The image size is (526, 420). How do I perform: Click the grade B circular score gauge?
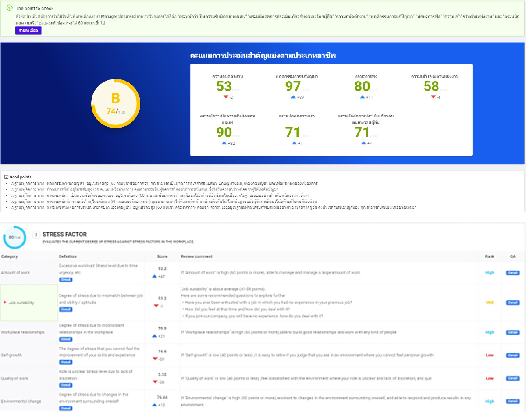point(116,104)
